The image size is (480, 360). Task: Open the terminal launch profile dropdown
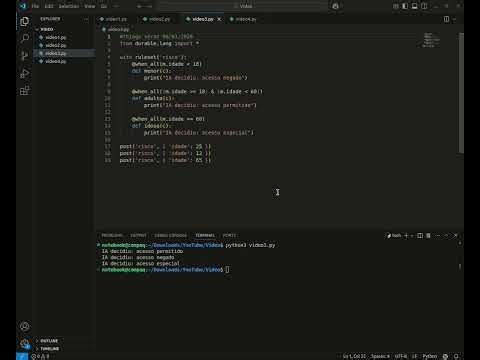coord(412,236)
